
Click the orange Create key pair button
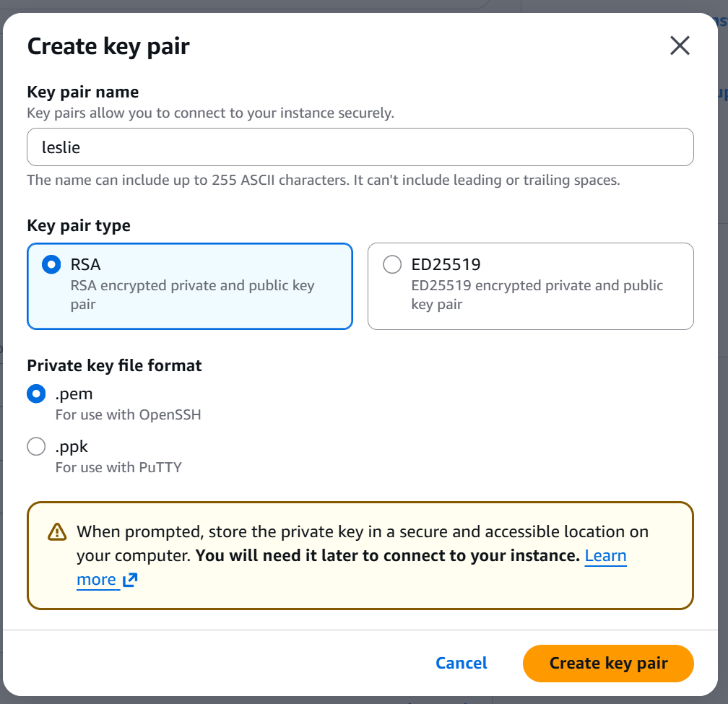click(607, 663)
